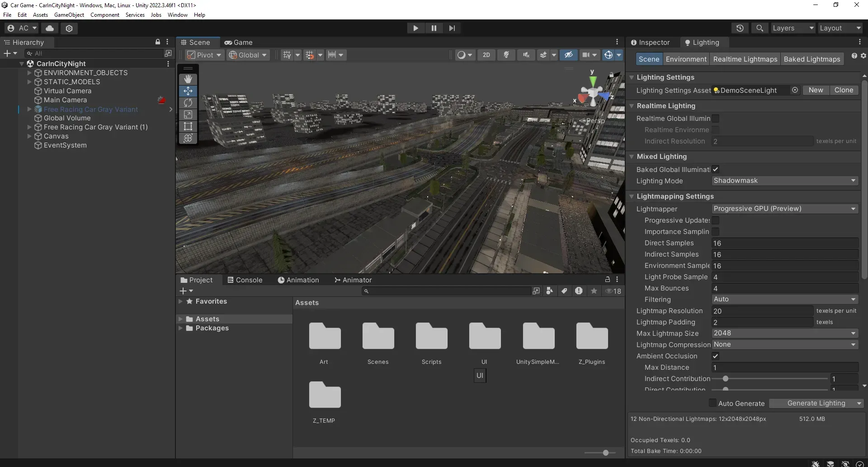Switch to the Game tab
868x467 pixels.
239,42
